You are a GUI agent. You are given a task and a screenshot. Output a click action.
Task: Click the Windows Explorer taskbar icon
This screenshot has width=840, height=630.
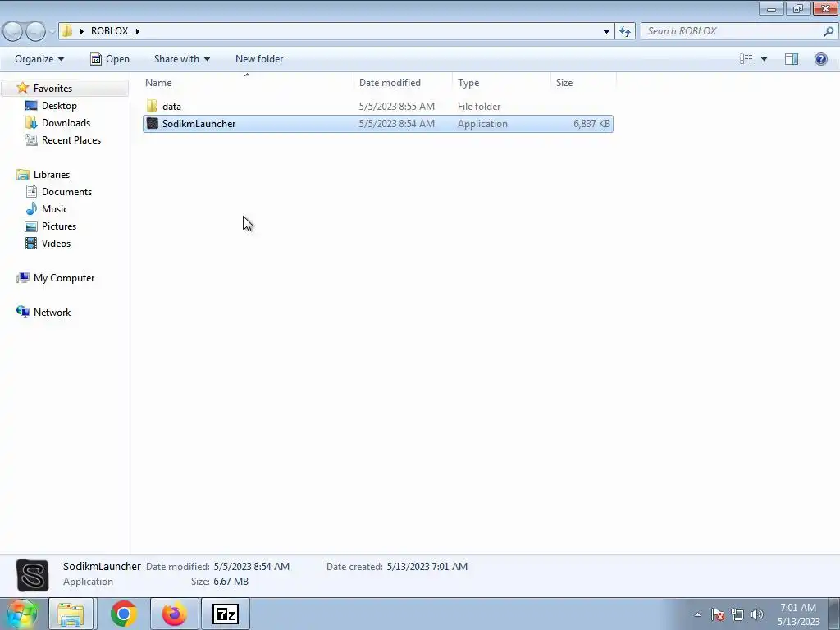click(x=71, y=614)
